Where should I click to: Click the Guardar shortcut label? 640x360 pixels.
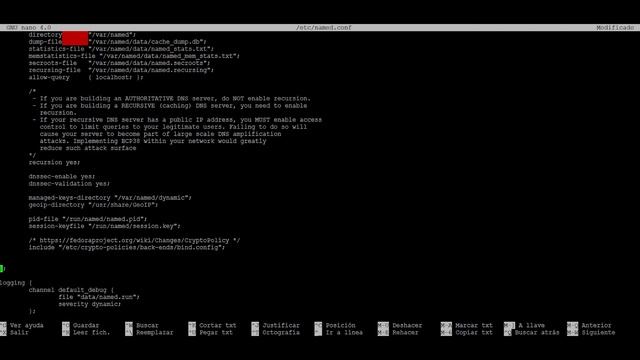click(x=86, y=325)
